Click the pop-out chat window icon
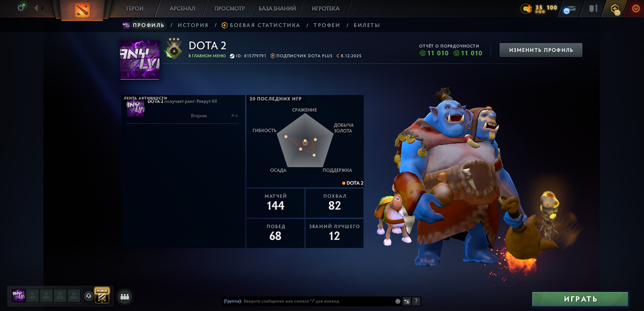 (x=407, y=301)
